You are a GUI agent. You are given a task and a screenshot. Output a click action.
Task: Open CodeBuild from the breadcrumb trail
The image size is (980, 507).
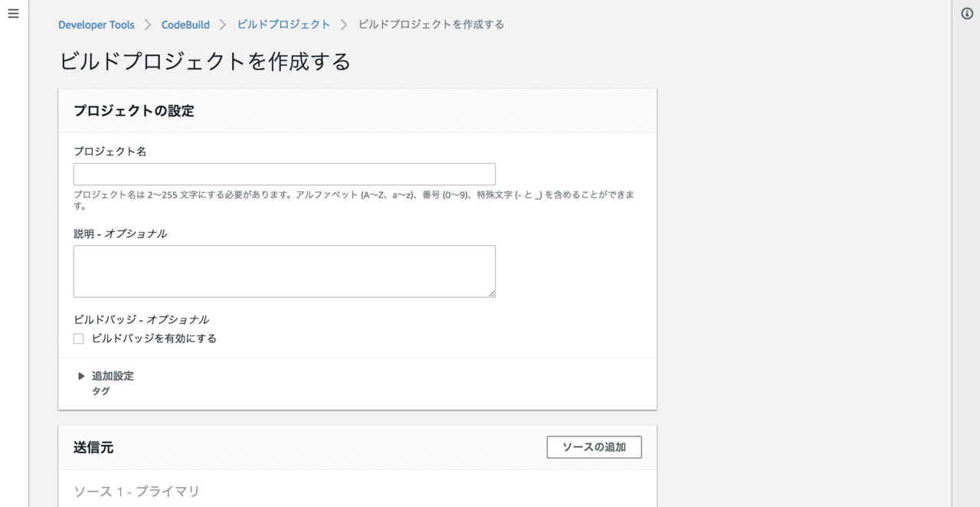pyautogui.click(x=185, y=25)
